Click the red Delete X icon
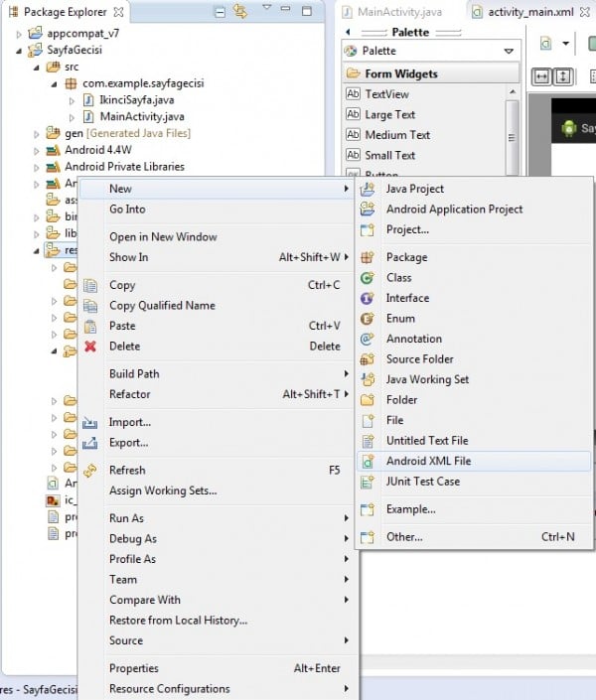This screenshot has height=700, width=596. tap(90, 346)
